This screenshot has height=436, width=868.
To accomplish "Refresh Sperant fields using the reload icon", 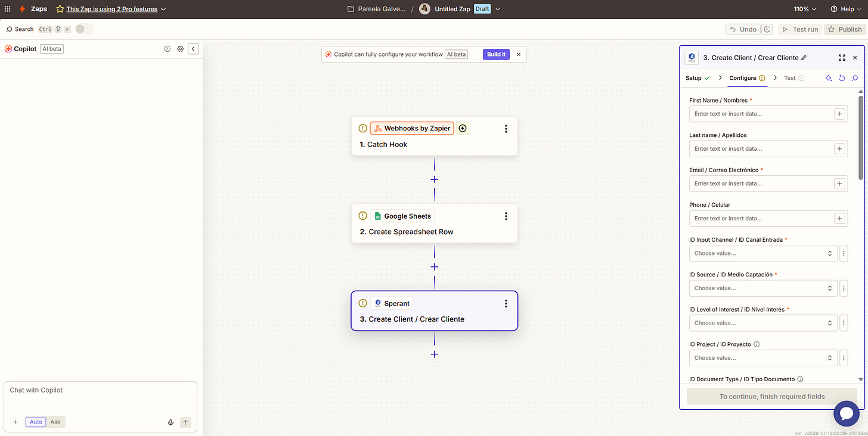I will pyautogui.click(x=842, y=78).
